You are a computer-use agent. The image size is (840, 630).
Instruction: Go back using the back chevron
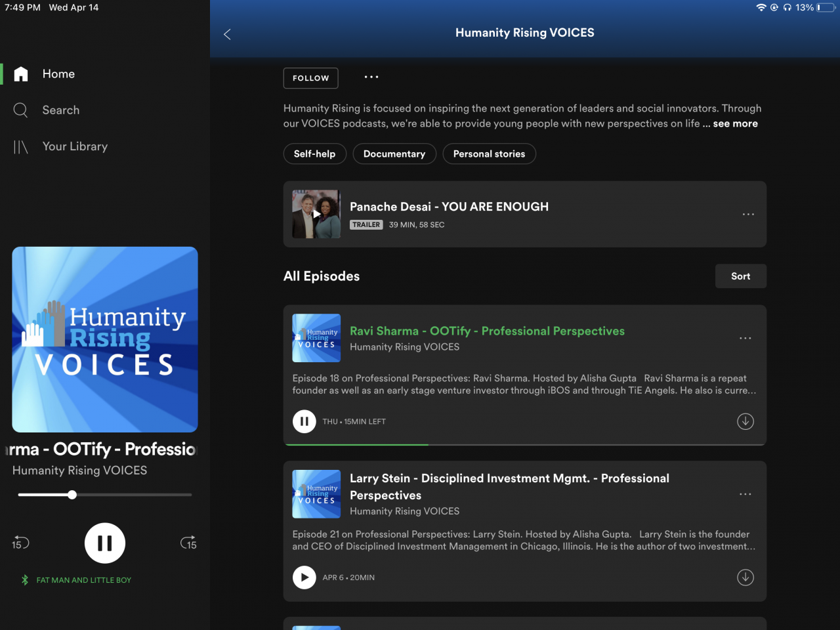click(227, 34)
